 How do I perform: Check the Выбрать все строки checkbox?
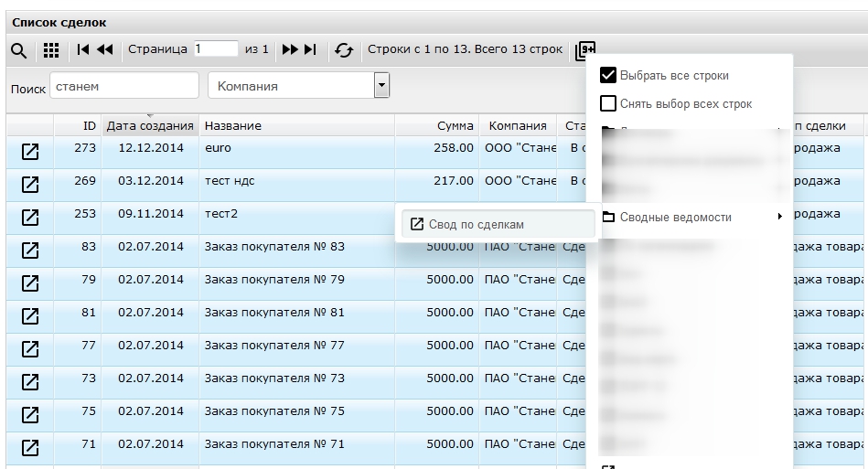pyautogui.click(x=608, y=75)
